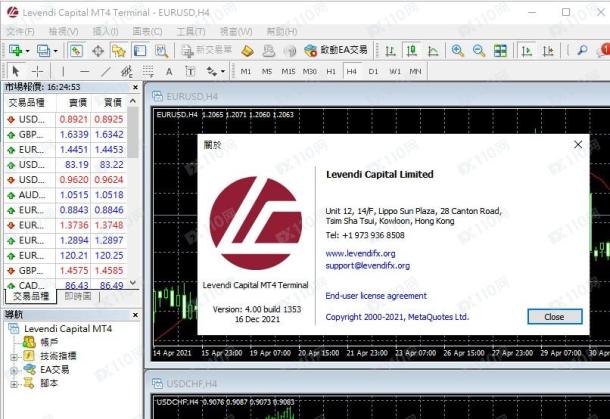The image size is (610, 419).
Task: Toggle the Auto Scroll chart icon
Action: coord(527,51)
